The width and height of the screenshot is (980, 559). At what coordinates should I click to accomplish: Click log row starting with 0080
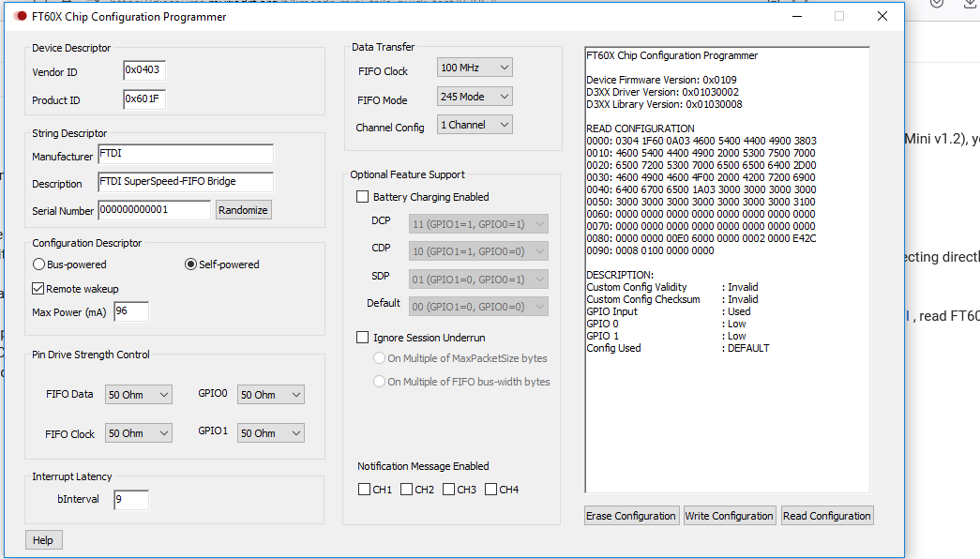(701, 238)
